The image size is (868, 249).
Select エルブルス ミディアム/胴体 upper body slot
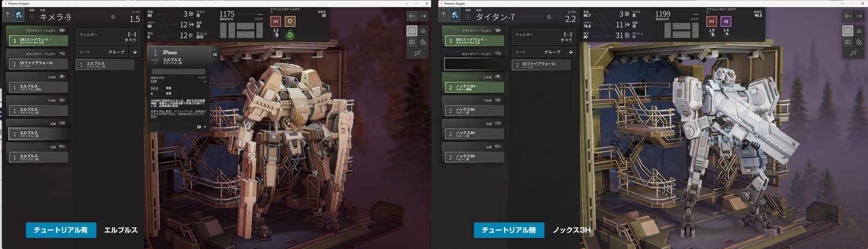coord(39,87)
